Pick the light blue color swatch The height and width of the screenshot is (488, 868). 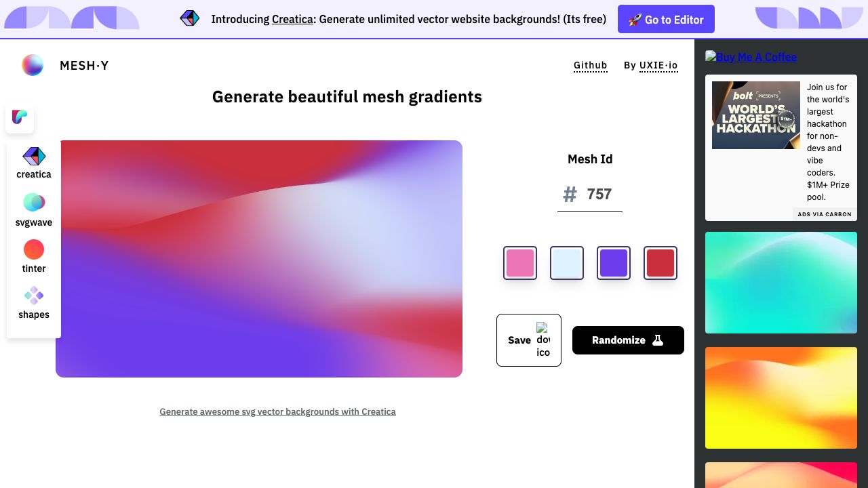[x=567, y=263]
